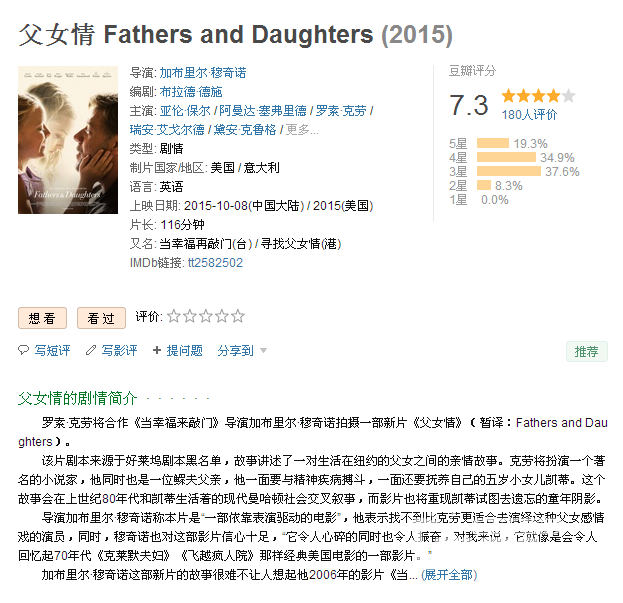623x603 pixels.
Task: Open the 分享到 dropdown arrow
Action: click(263, 350)
